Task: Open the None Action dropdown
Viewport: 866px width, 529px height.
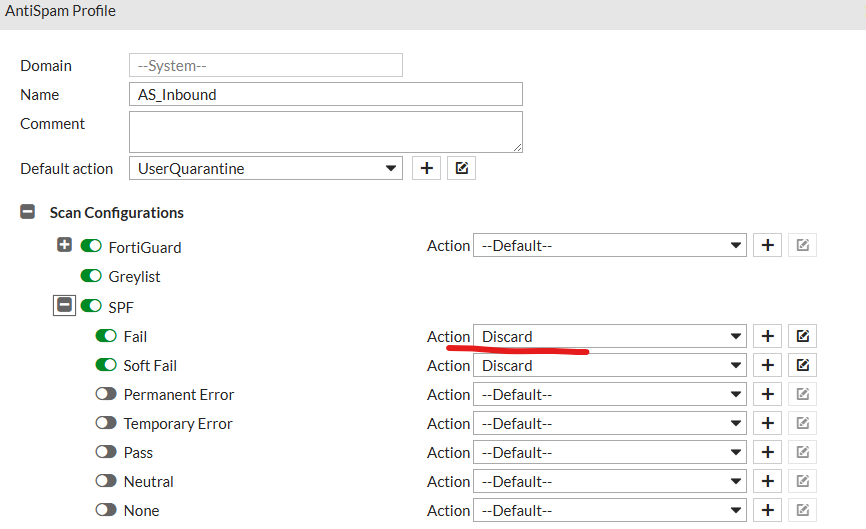Action: (x=610, y=510)
